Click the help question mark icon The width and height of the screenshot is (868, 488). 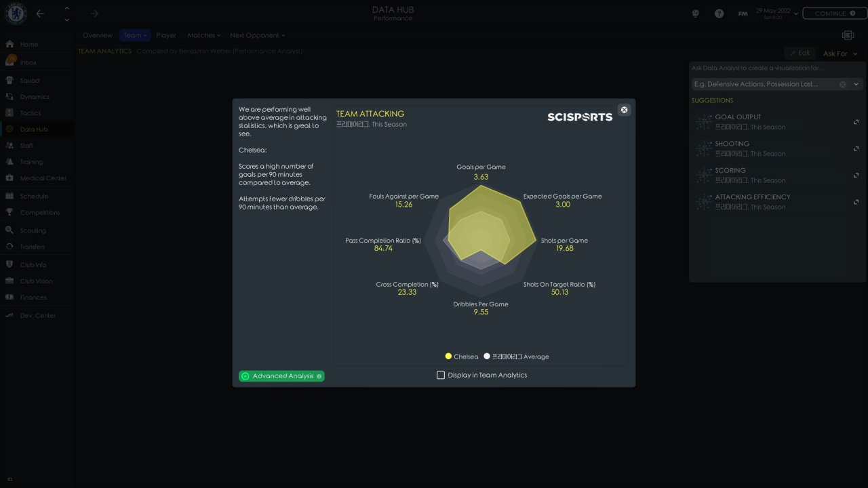719,14
